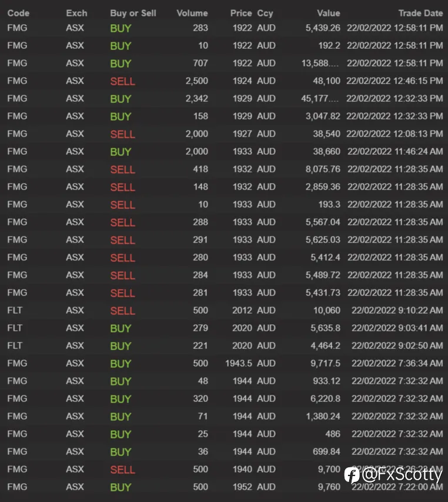
Task: Select the value cell 5,635.8
Action: [325, 328]
